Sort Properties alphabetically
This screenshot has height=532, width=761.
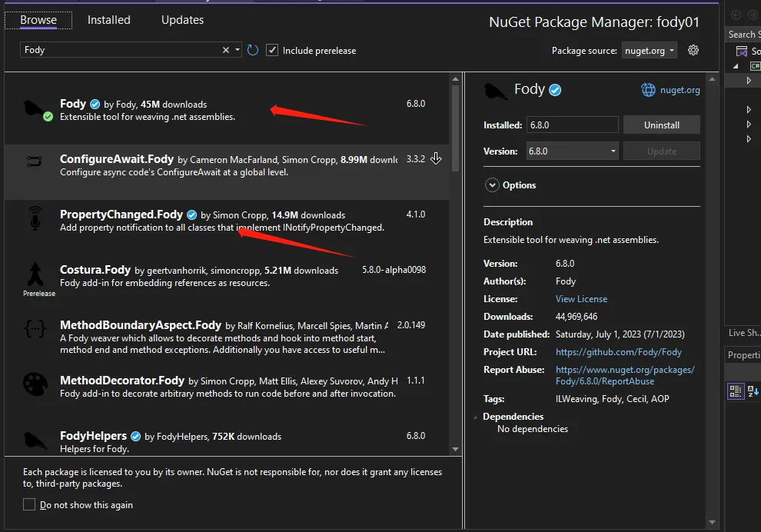coord(753,391)
